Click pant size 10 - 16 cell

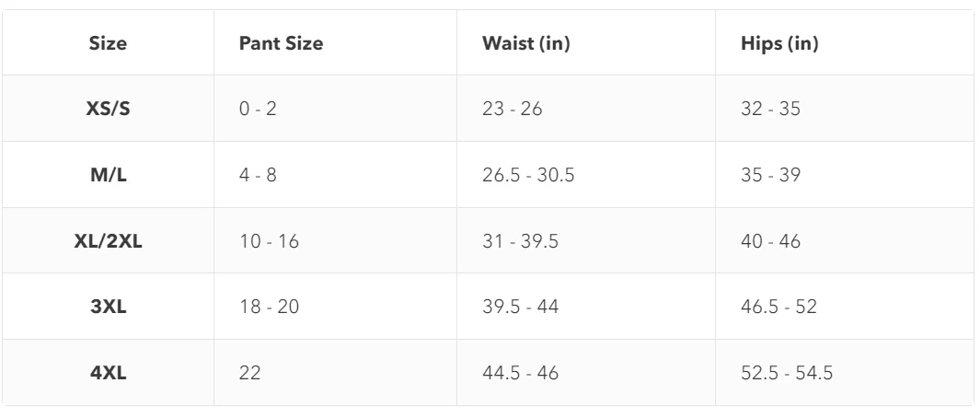(x=269, y=241)
